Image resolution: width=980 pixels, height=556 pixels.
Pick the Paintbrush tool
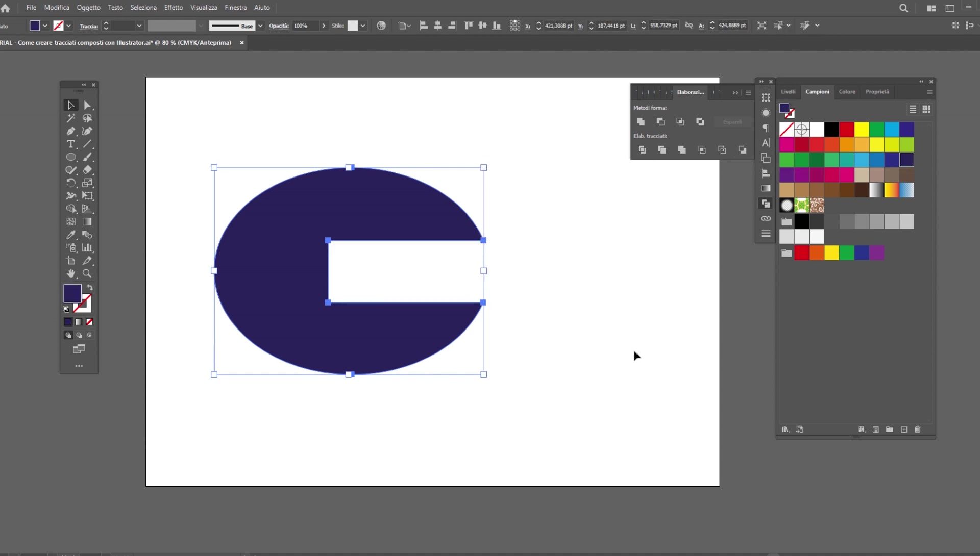[x=87, y=157]
